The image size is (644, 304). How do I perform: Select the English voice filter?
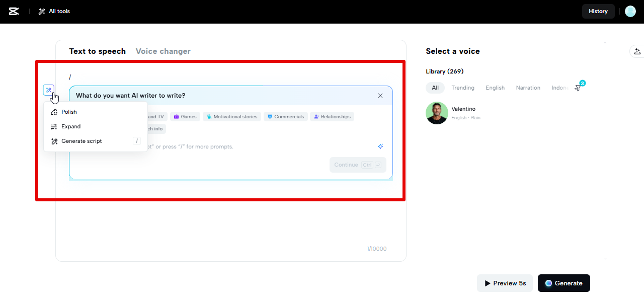point(495,88)
